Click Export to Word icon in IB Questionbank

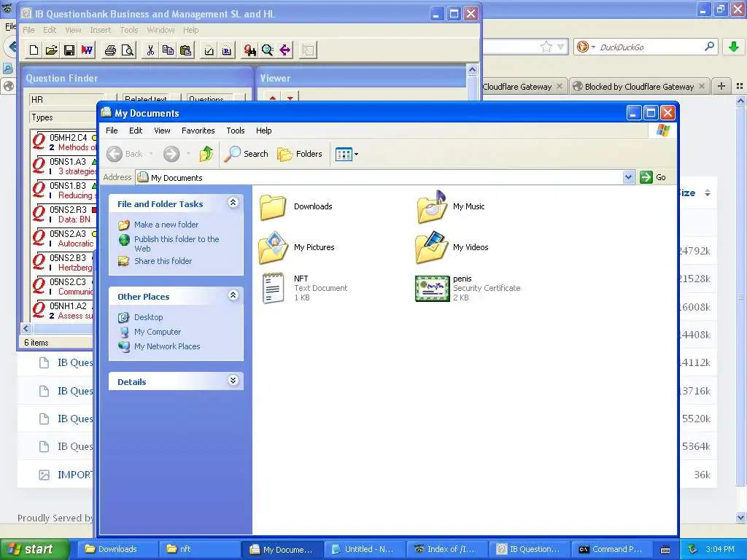coord(87,50)
